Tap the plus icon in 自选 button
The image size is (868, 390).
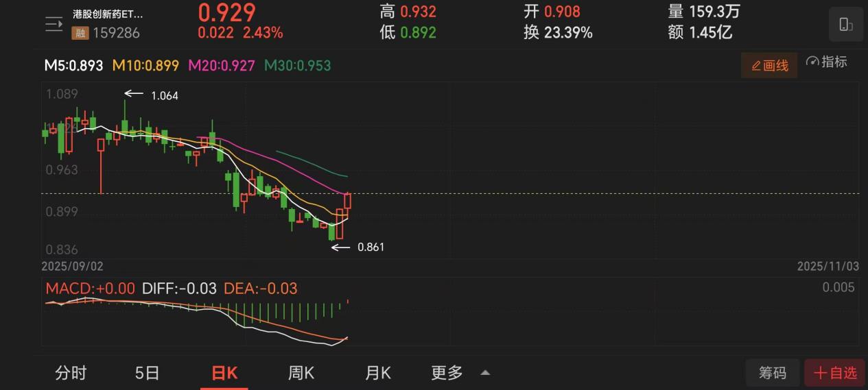click(820, 373)
